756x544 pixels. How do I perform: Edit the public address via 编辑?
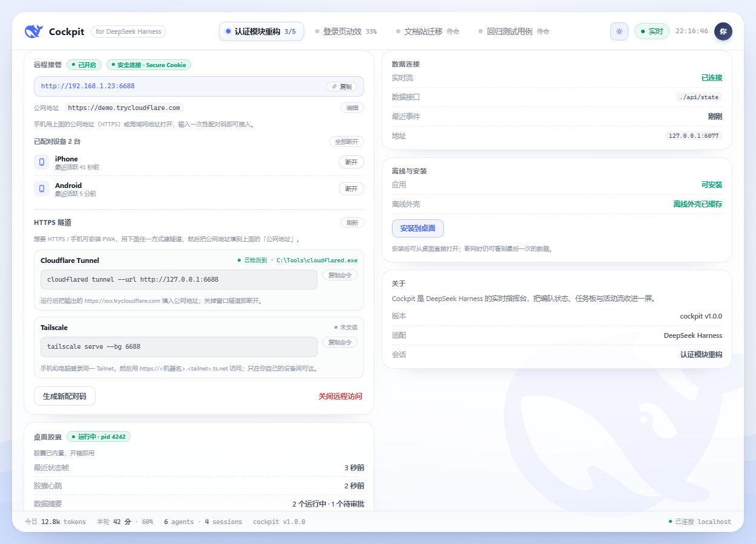[x=352, y=108]
